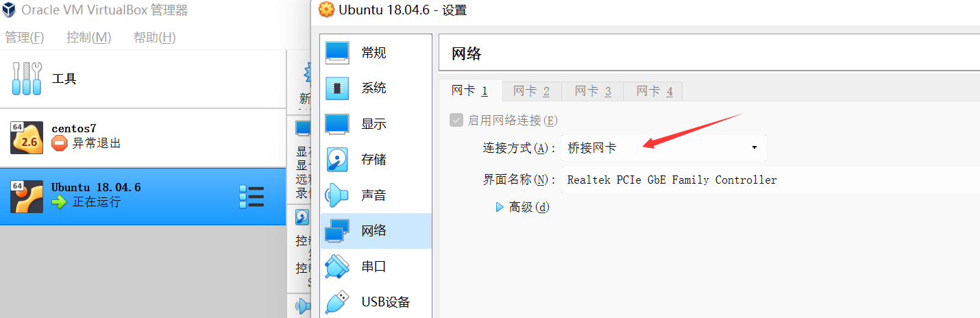Viewport: 980px width, 318px height.
Task: Open the 存储 settings category
Action: pyautogui.click(x=376, y=160)
